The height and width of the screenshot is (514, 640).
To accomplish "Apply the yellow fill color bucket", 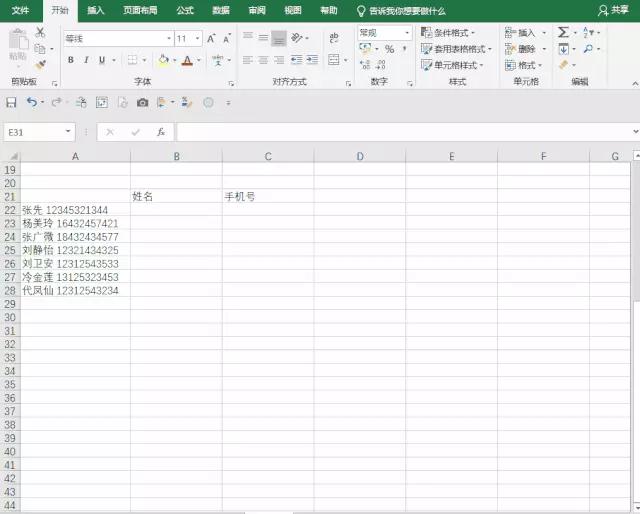I will pos(163,60).
